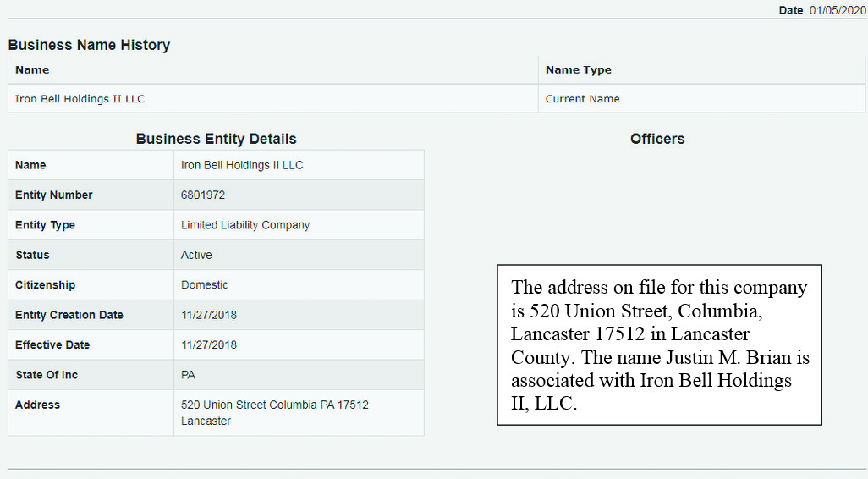Click the Status row label
This screenshot has width=868, height=479.
pos(32,255)
